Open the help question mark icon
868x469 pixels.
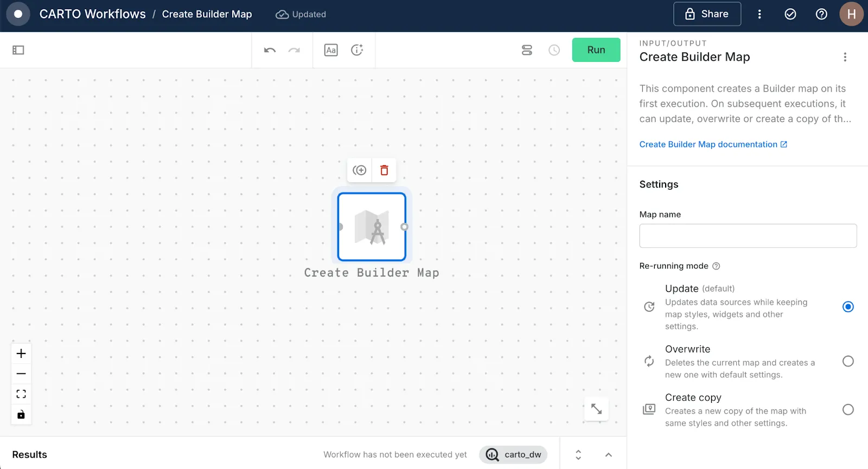click(821, 14)
